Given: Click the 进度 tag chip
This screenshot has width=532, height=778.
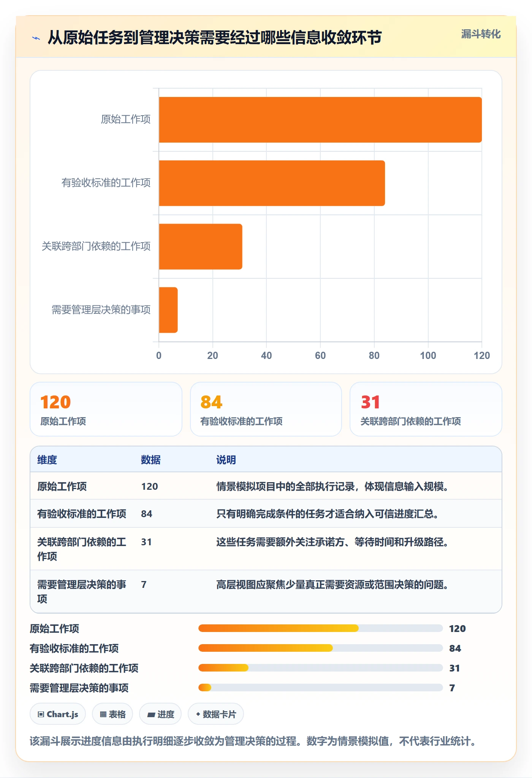Looking at the screenshot, I should click(160, 714).
